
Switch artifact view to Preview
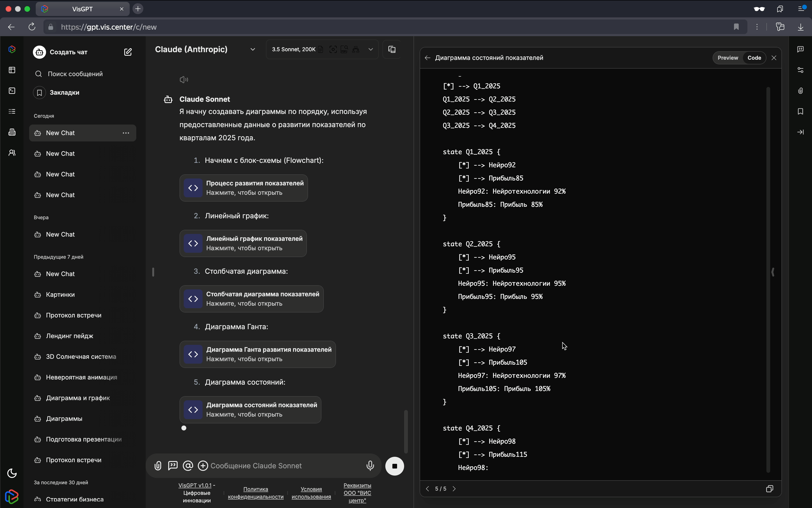pyautogui.click(x=728, y=58)
